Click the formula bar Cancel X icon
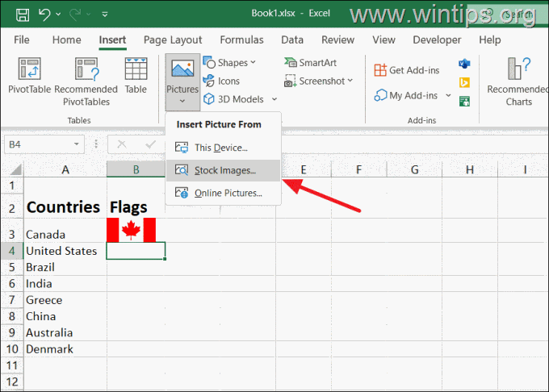Image resolution: width=549 pixels, height=392 pixels. tap(121, 144)
